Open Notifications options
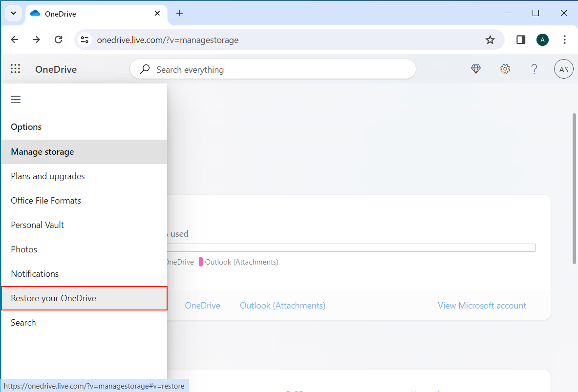This screenshot has width=578, height=392. click(84, 274)
